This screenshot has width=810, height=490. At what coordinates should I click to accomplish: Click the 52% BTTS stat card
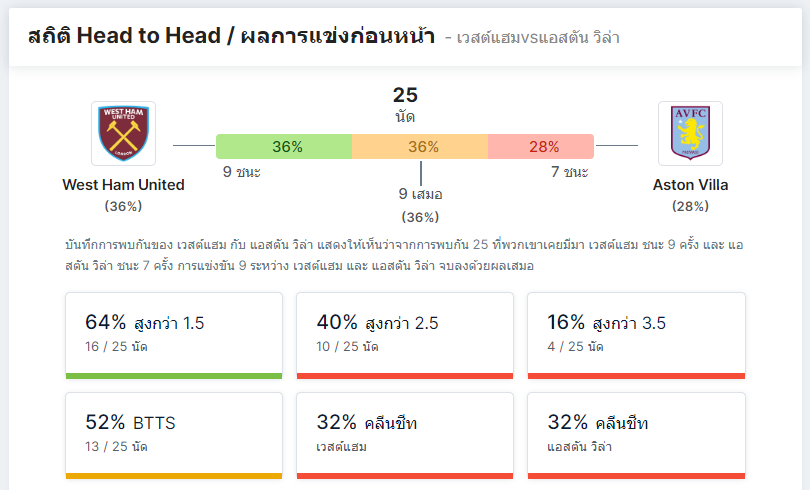[174, 436]
